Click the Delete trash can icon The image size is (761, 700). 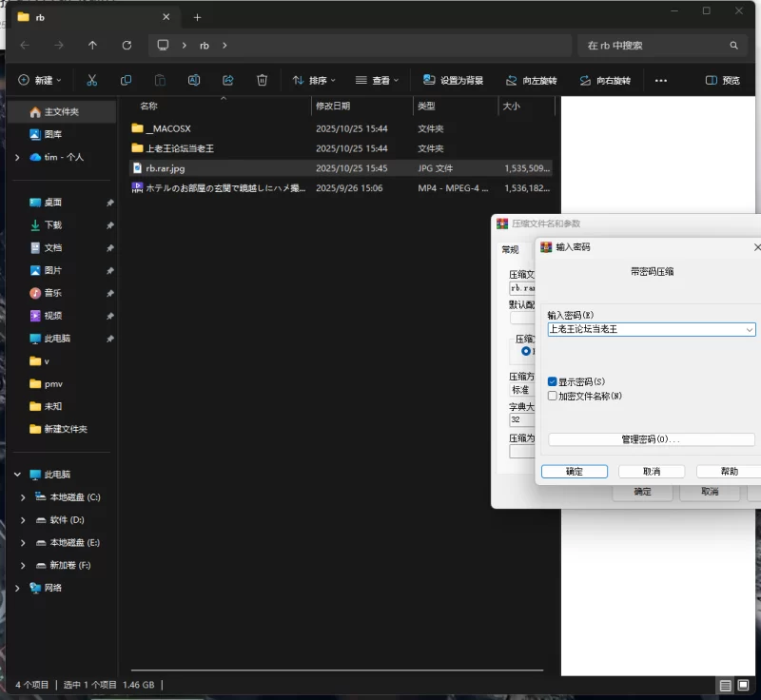(x=262, y=81)
